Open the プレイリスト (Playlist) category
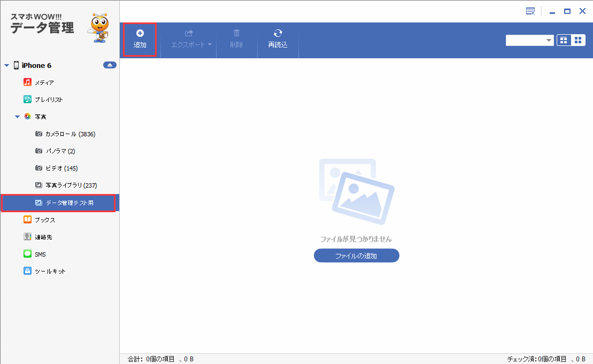This screenshot has height=364, width=593. pyautogui.click(x=48, y=99)
